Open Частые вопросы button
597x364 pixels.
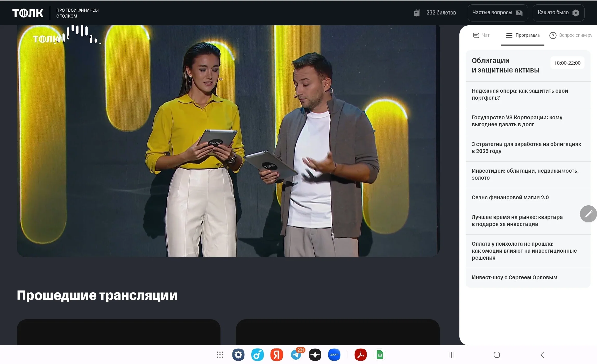[497, 13]
